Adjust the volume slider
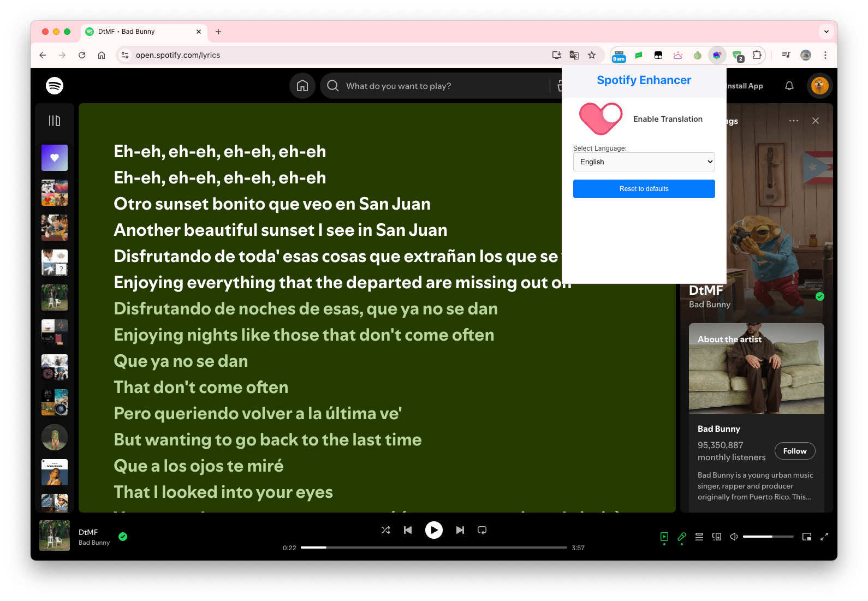Viewport: 868px width, 601px height. (x=768, y=537)
